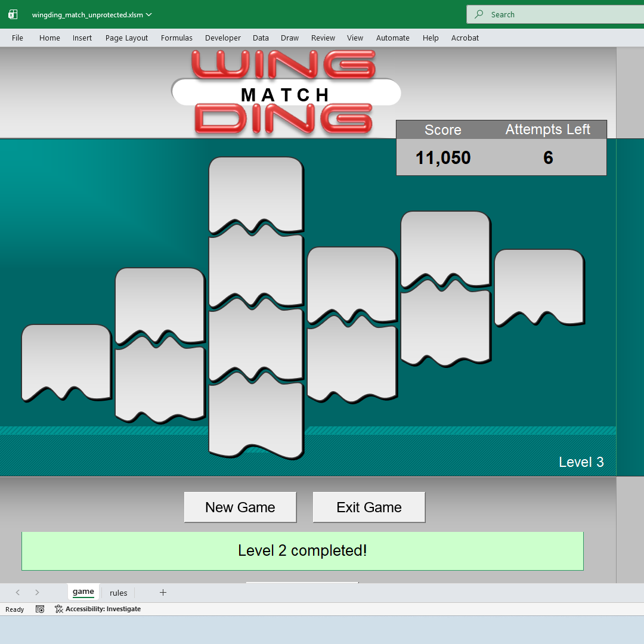Select the game sheet tab
This screenshot has width=644, height=644.
pos(83,592)
